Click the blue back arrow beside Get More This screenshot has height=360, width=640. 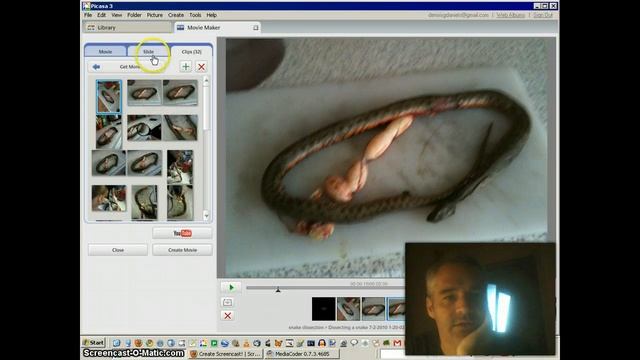pyautogui.click(x=96, y=67)
